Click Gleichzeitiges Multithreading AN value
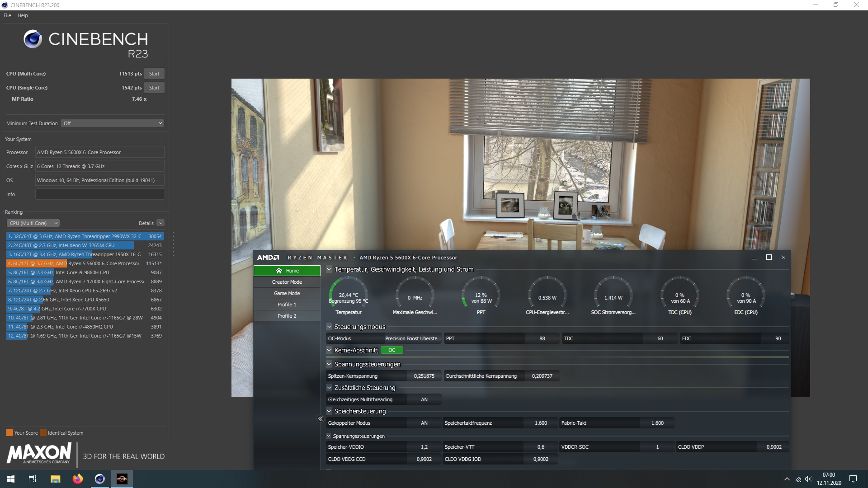Viewport: 868px width, 488px height. [x=424, y=399]
